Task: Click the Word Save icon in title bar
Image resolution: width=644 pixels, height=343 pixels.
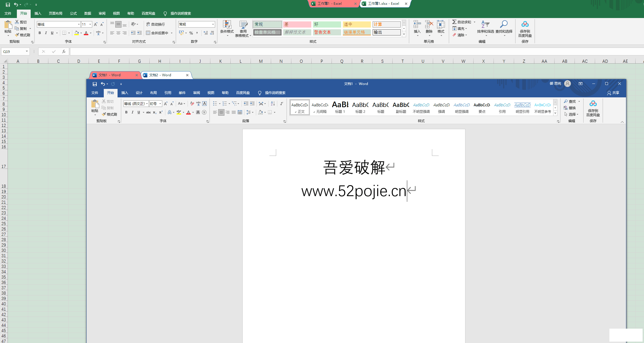Action: coord(94,84)
